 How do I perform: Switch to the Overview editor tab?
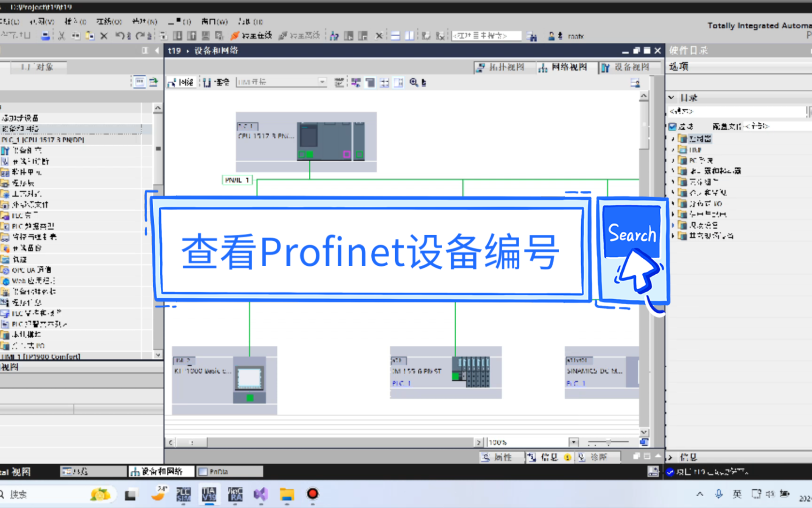[x=93, y=471]
